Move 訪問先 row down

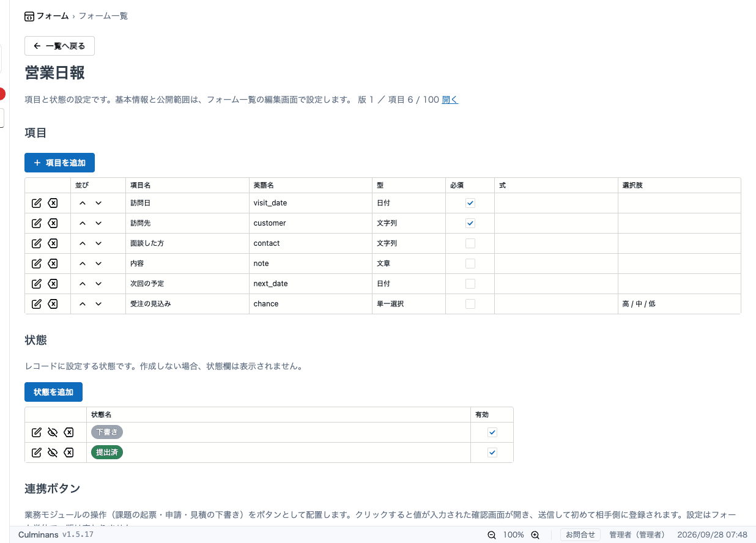(98, 223)
